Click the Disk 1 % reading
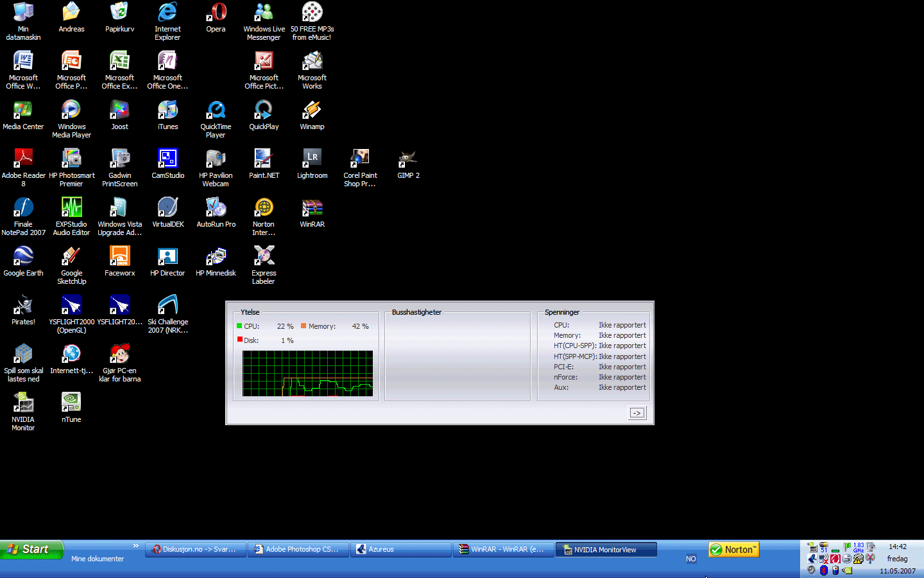Viewport: 924px width, 578px height. click(265, 340)
